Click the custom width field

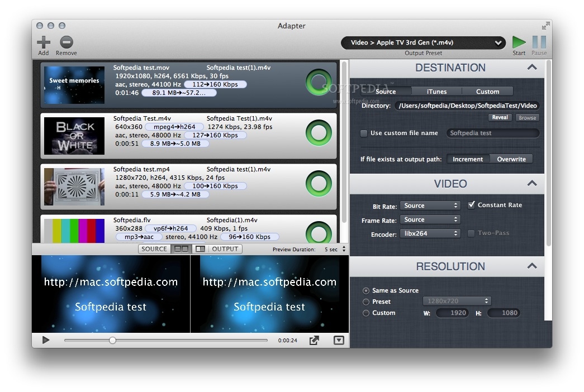pyautogui.click(x=452, y=313)
